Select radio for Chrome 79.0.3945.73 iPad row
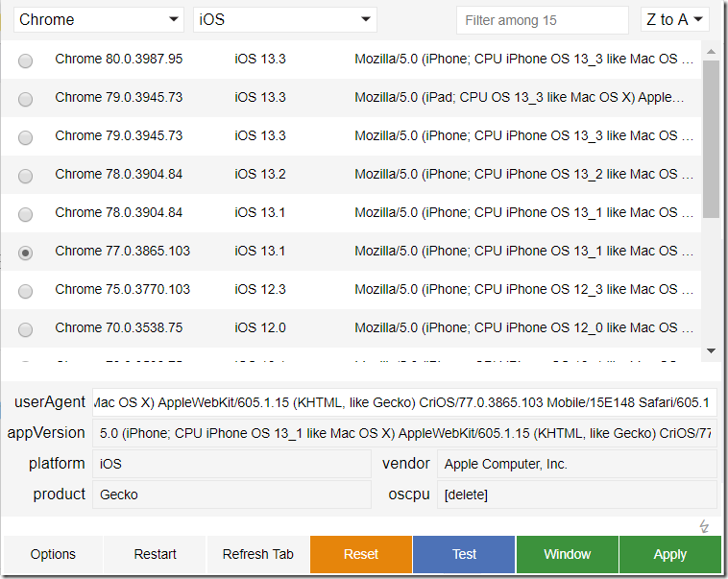The width and height of the screenshot is (728, 579). coord(25,99)
